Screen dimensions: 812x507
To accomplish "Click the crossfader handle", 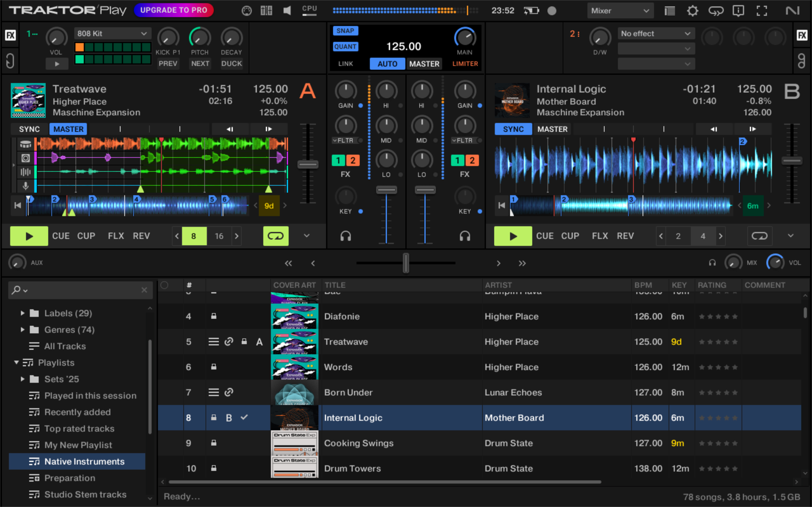I will coord(406,263).
